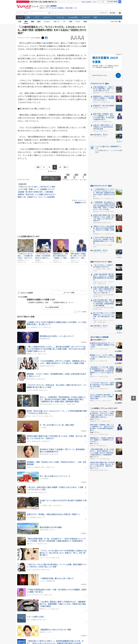
Task: Open 速報 tab in navigation bar
Action: pyautogui.click(x=28, y=17)
